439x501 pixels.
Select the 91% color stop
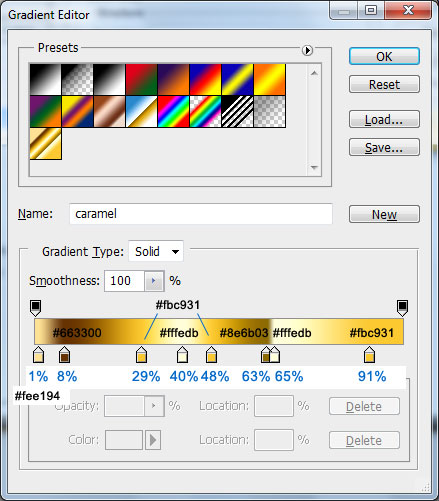point(369,355)
